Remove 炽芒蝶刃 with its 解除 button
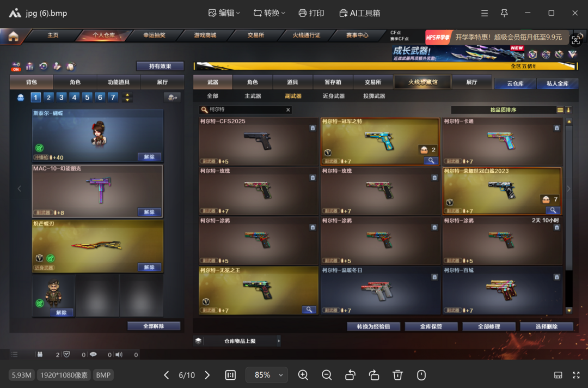 pos(149,267)
